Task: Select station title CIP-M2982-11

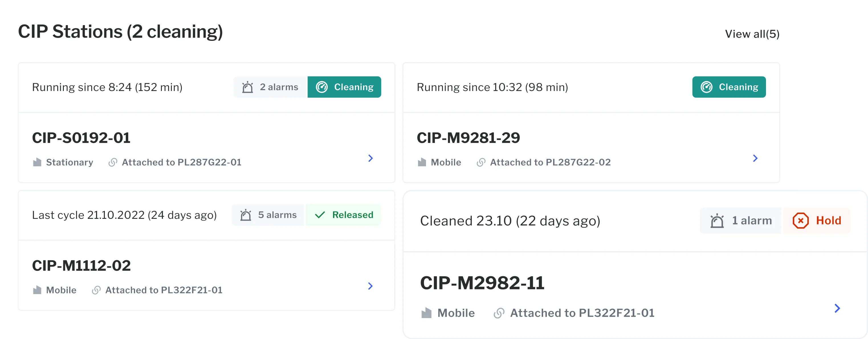Action: pyautogui.click(x=482, y=283)
